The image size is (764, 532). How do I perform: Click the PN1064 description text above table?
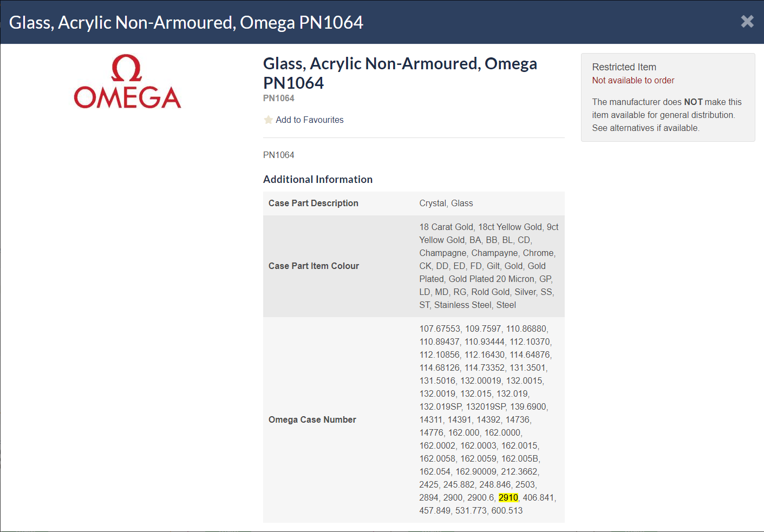[x=278, y=155]
